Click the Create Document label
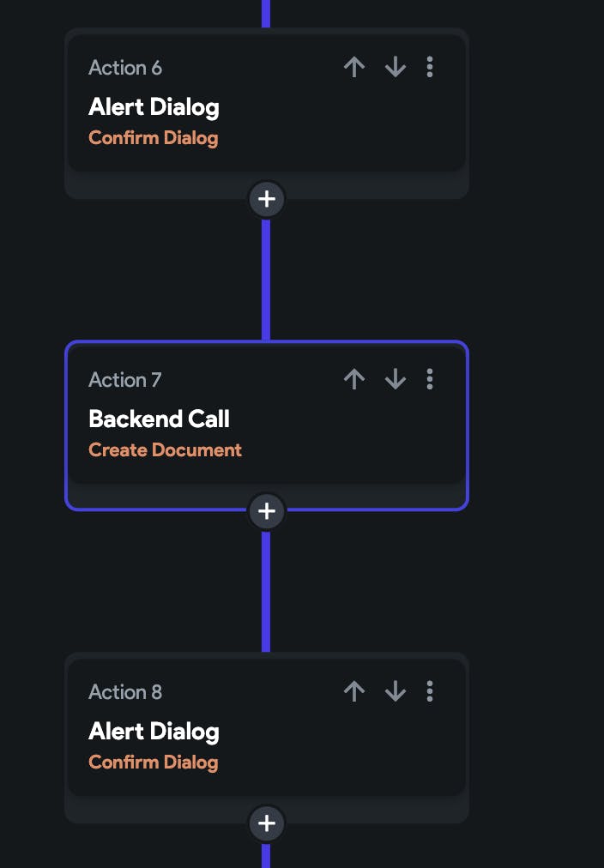604x868 pixels. pyautogui.click(x=165, y=449)
